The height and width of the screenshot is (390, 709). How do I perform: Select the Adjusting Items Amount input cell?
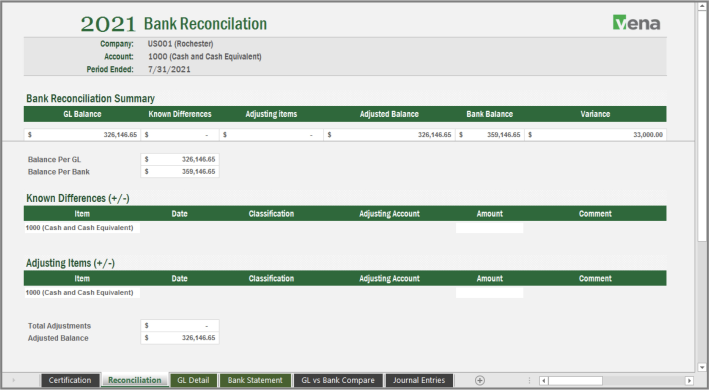pos(490,292)
